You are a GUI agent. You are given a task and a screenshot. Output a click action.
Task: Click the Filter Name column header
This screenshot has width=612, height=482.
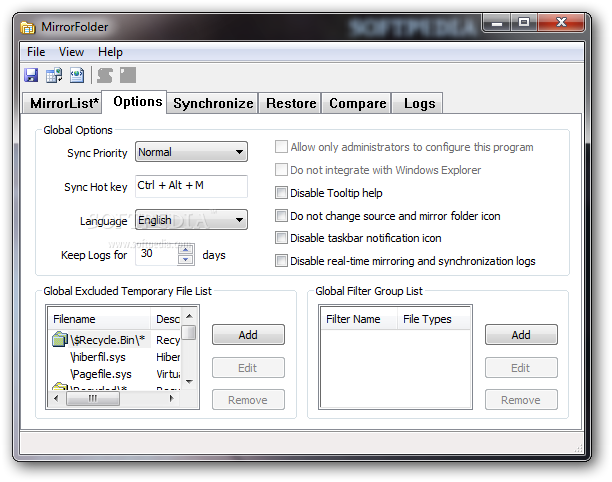pos(359,319)
